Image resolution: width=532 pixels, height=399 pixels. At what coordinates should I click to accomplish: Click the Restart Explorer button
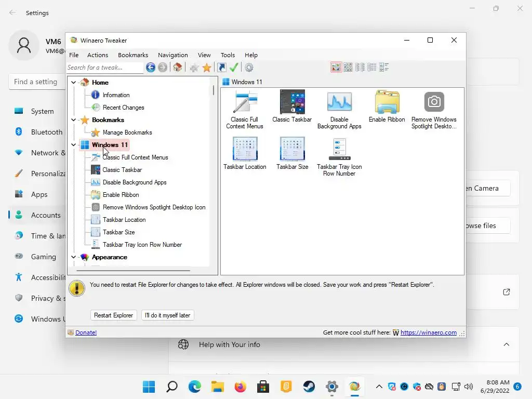[114, 315]
